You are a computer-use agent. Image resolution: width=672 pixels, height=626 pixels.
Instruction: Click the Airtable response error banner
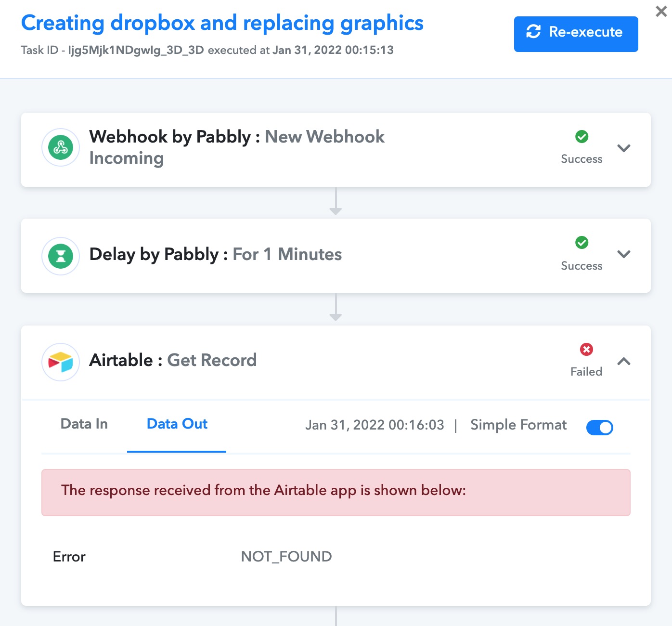click(x=336, y=493)
